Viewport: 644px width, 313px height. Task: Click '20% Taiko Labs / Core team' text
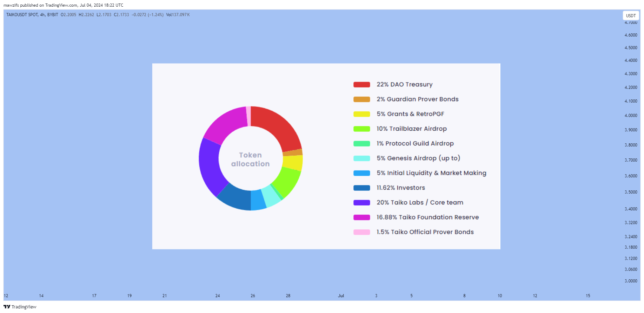pos(420,203)
